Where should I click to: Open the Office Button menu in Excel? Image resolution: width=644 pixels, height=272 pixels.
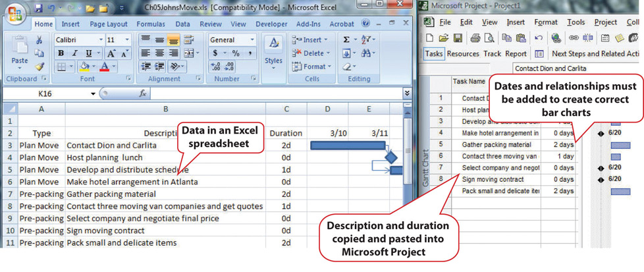14,14
